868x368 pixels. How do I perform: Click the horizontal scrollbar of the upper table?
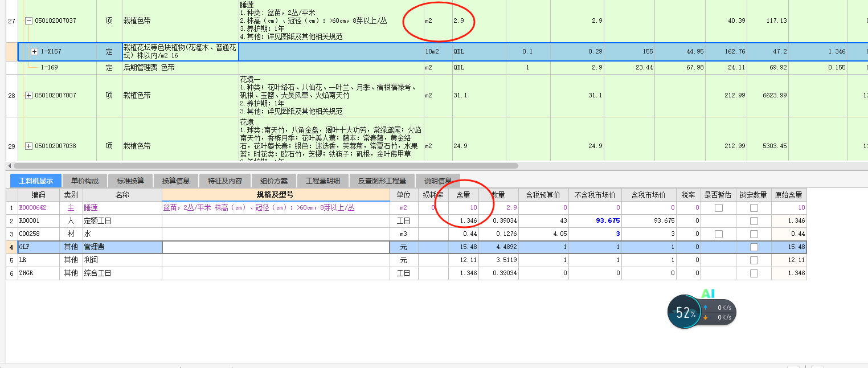pos(267,166)
